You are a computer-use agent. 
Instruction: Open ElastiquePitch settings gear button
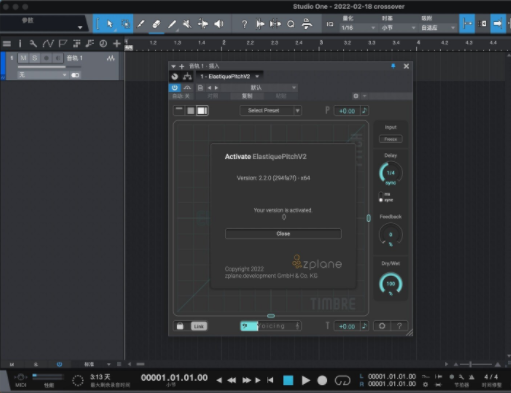pos(382,326)
